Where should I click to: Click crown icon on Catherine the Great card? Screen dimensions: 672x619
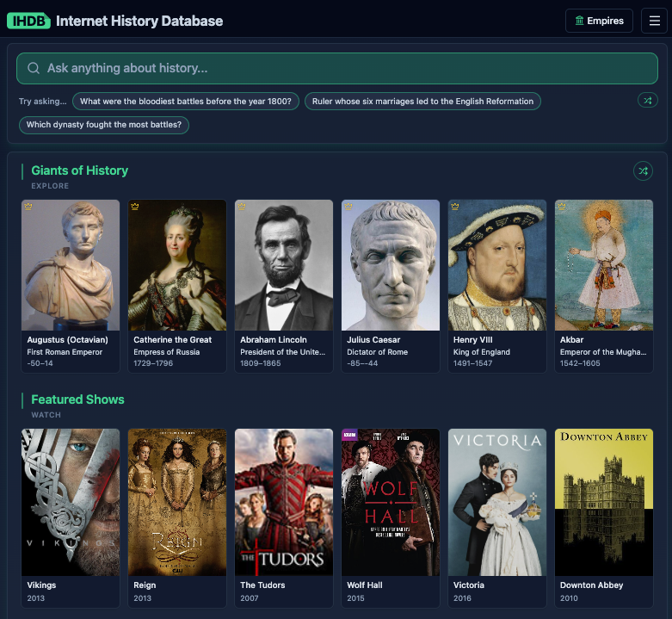(135, 207)
